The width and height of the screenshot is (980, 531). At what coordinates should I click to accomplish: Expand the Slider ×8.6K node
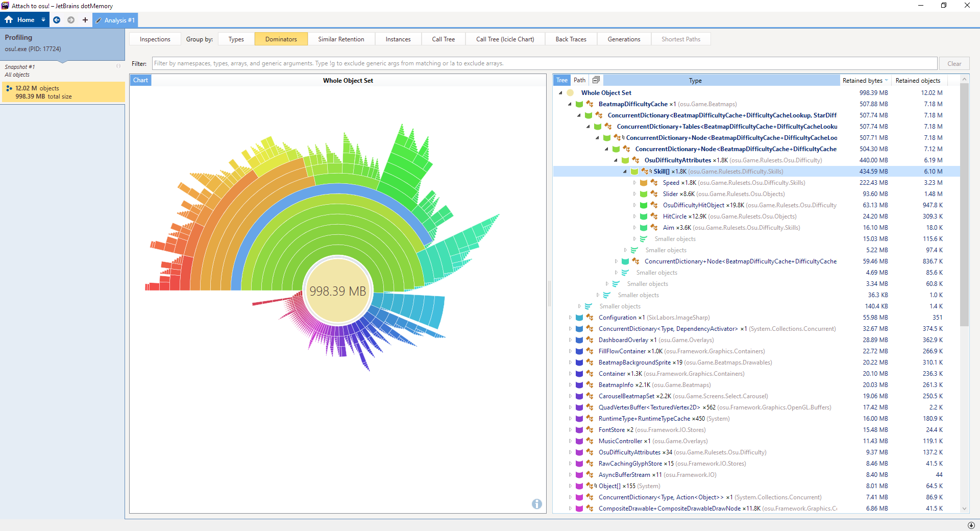634,194
